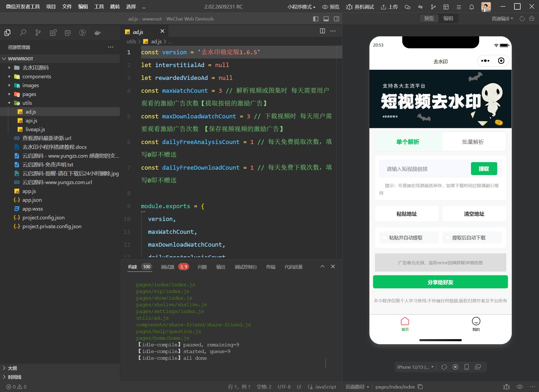Open the 工具 menu
This screenshot has height=392, width=539.
click(x=99, y=7)
